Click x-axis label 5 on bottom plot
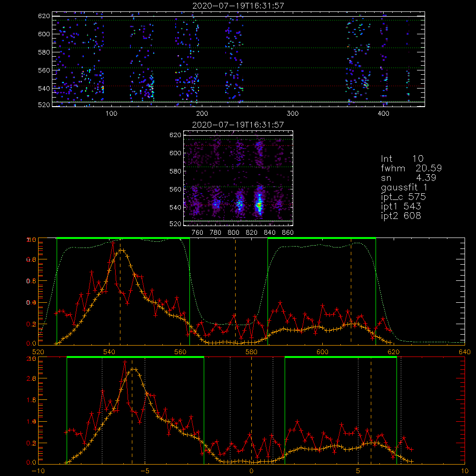The width and height of the screenshot is (476, 476). [x=358, y=471]
